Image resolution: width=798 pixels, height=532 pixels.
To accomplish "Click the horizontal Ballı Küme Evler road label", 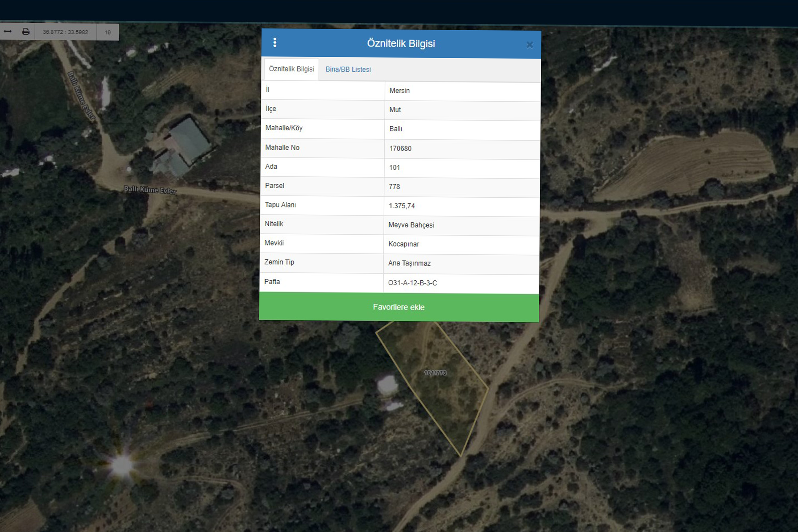I will [x=150, y=190].
